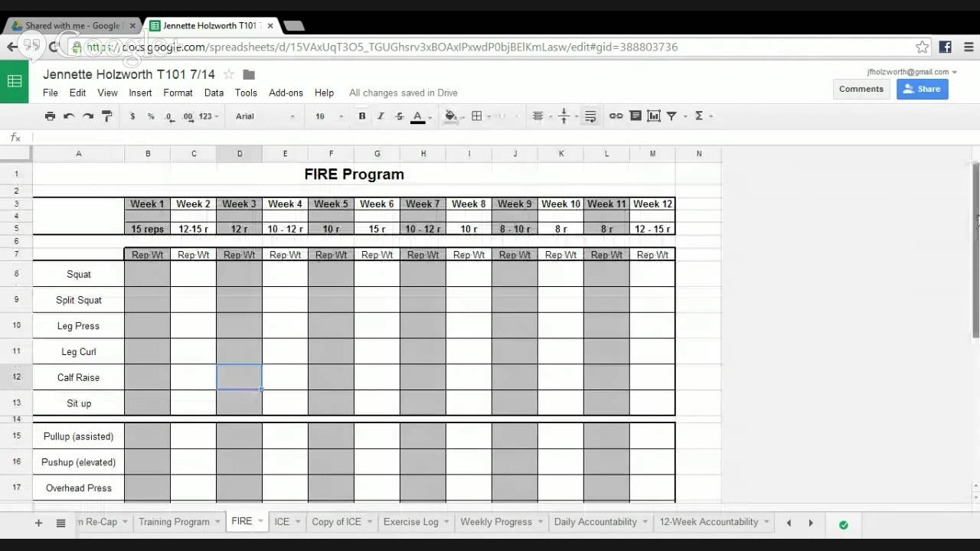Image resolution: width=980 pixels, height=551 pixels.
Task: Click the Share button
Action: [923, 89]
